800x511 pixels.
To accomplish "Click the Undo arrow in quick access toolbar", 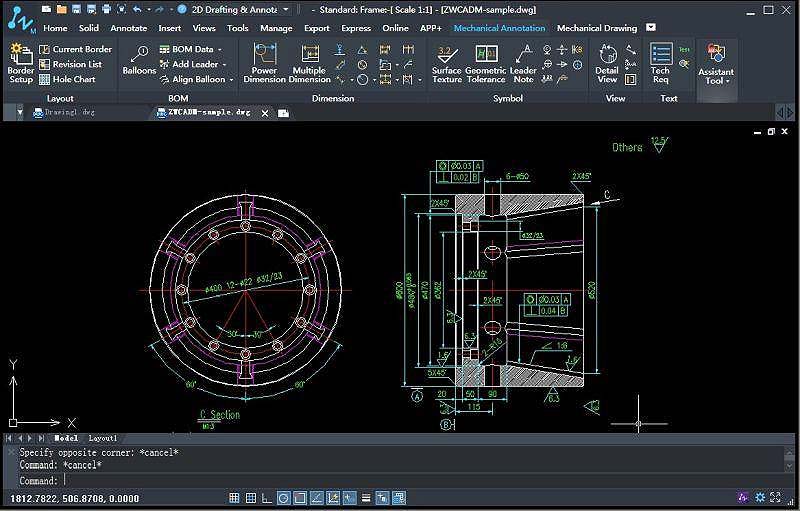I will click(x=137, y=9).
